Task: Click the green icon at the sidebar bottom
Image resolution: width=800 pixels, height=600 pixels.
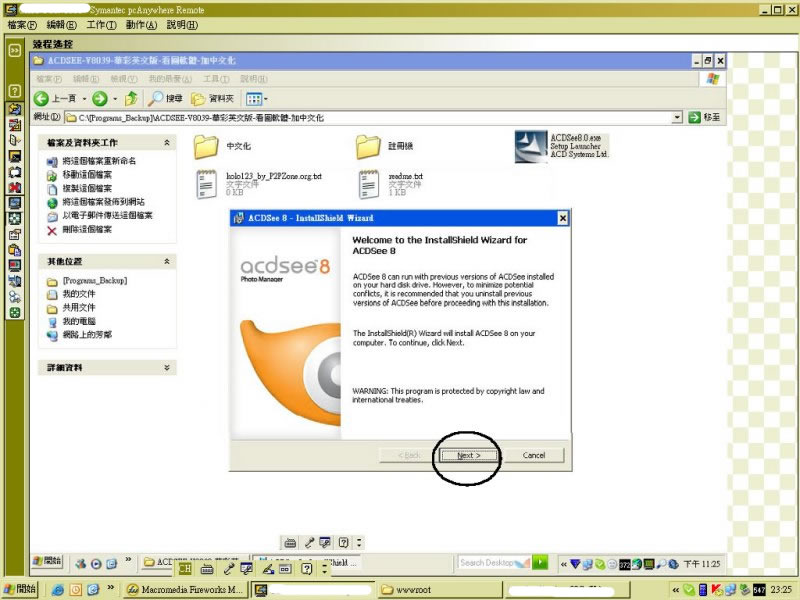Action: coord(15,313)
